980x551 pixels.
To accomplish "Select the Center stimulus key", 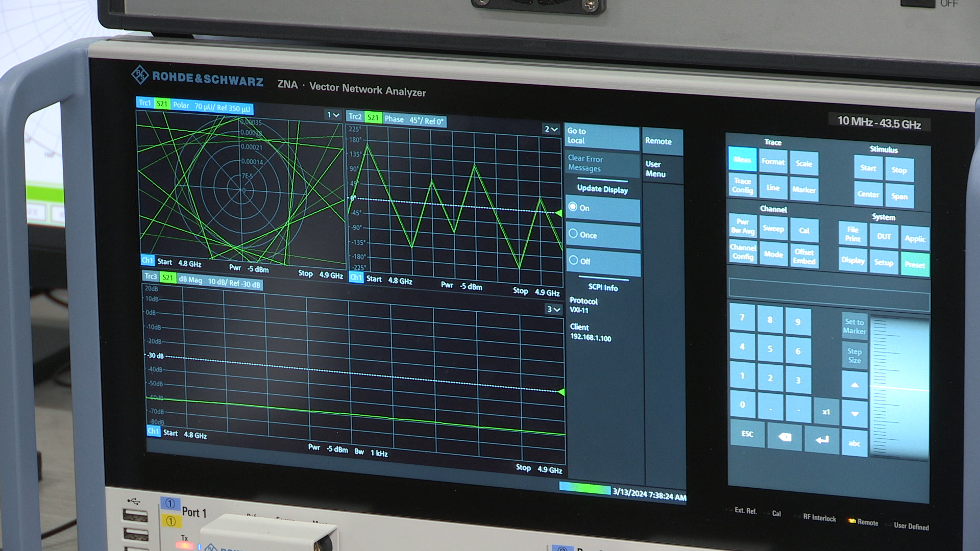I will tap(868, 194).
